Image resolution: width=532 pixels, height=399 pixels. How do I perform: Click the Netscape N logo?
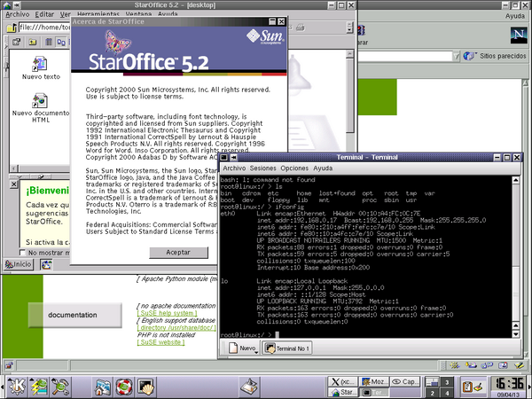[x=519, y=35]
